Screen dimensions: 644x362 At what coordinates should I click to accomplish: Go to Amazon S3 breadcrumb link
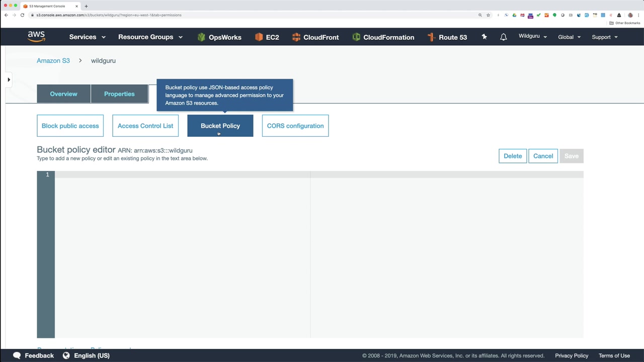53,61
